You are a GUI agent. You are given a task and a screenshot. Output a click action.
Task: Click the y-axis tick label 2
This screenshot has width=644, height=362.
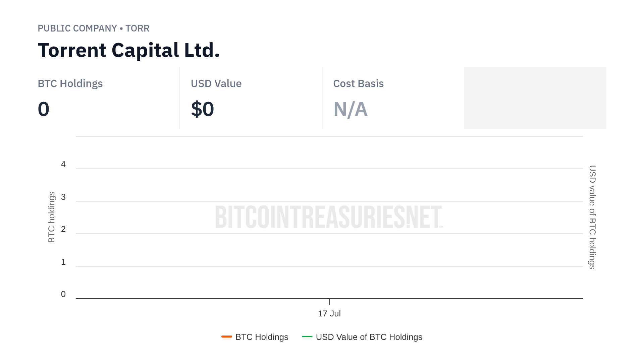point(63,229)
